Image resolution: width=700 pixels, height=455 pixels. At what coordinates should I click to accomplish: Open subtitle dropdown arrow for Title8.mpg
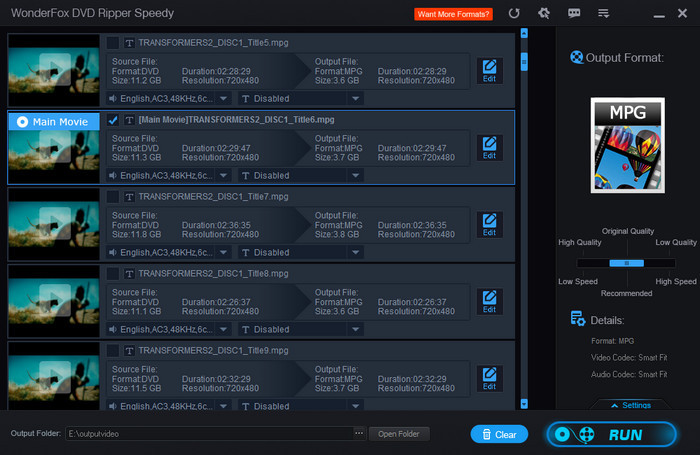click(x=355, y=330)
